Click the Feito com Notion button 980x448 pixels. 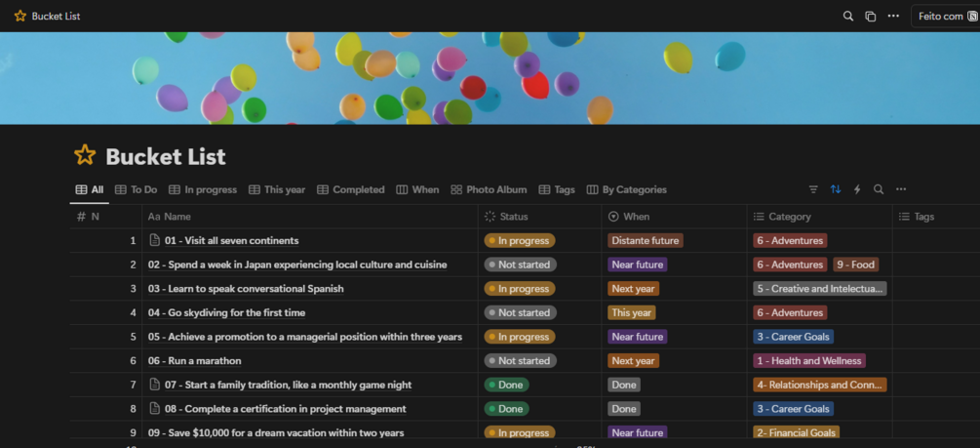[x=945, y=16]
